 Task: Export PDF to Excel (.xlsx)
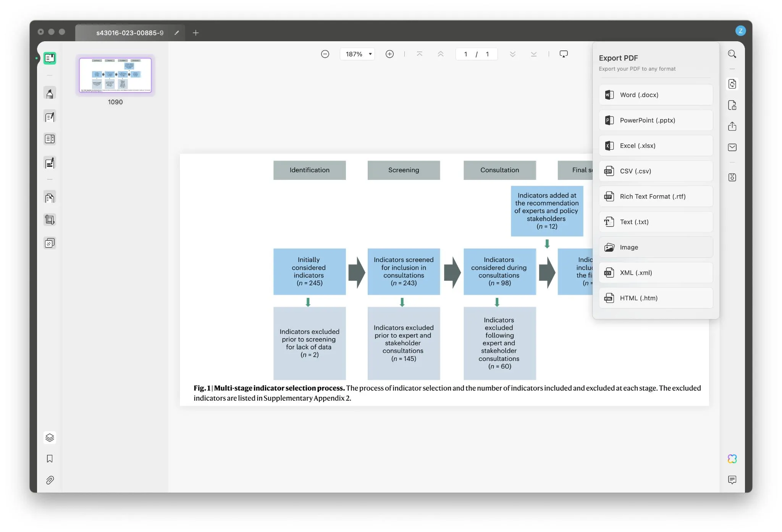point(656,146)
